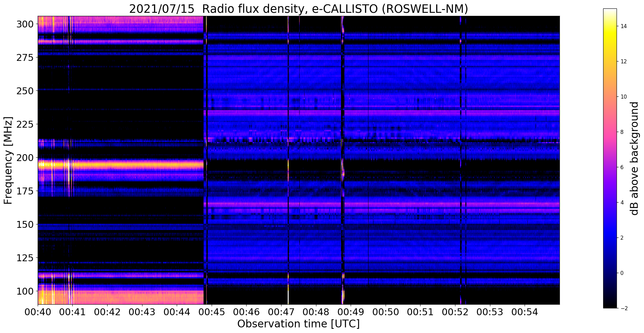Click the 'dB above background' colorbar label

635,159
